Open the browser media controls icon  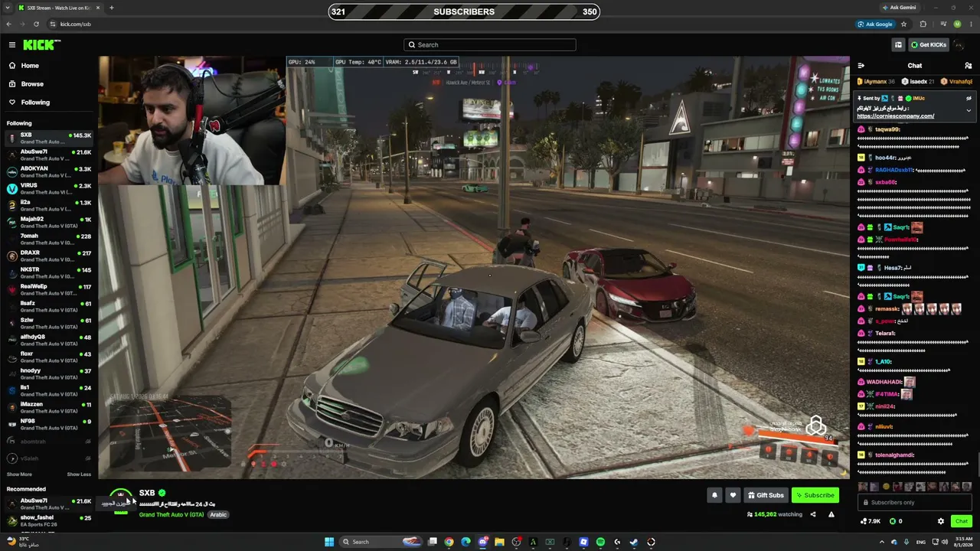coord(942,24)
